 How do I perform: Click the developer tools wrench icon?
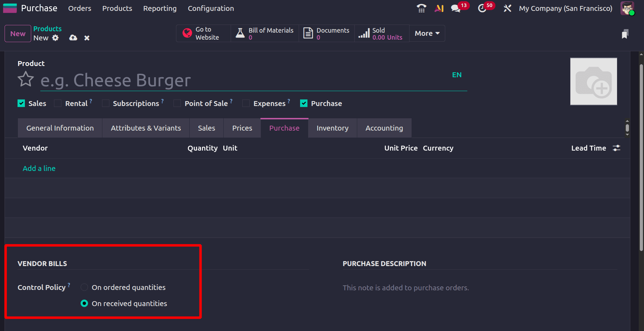pyautogui.click(x=507, y=8)
